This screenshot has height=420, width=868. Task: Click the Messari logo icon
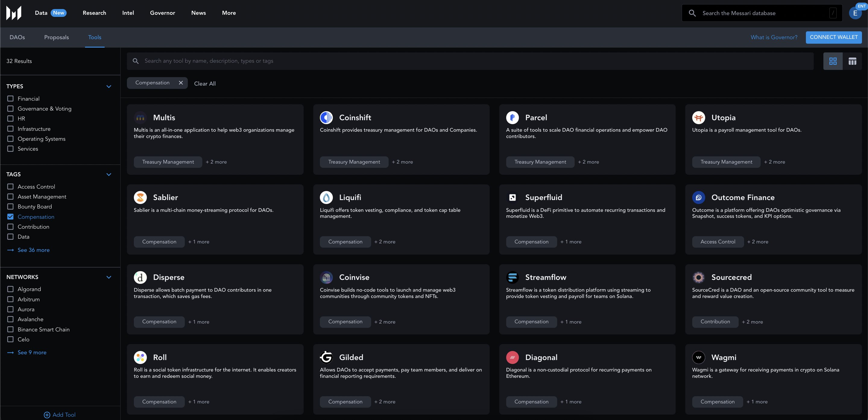[x=14, y=13]
